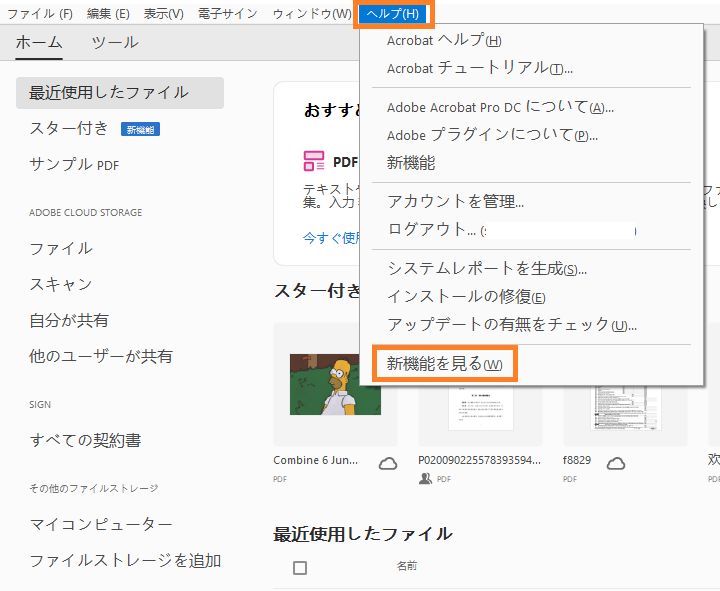The height and width of the screenshot is (591, 720).
Task: Click the 今すぐ使用 link
Action: click(x=332, y=238)
